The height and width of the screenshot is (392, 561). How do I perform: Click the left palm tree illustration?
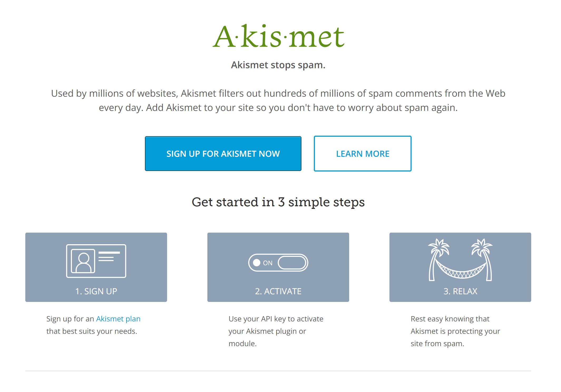437,259
